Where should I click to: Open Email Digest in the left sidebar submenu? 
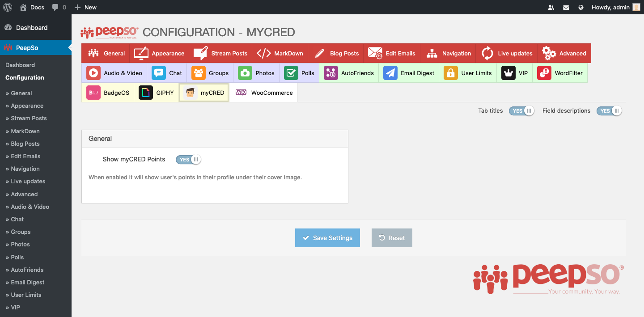[25, 282]
